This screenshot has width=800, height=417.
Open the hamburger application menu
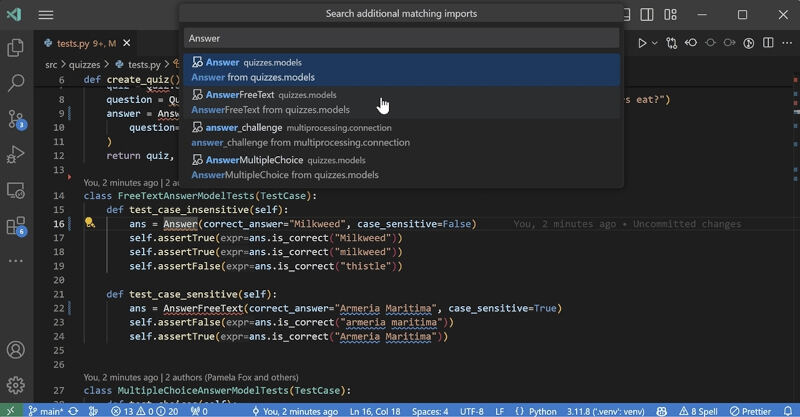(x=46, y=15)
